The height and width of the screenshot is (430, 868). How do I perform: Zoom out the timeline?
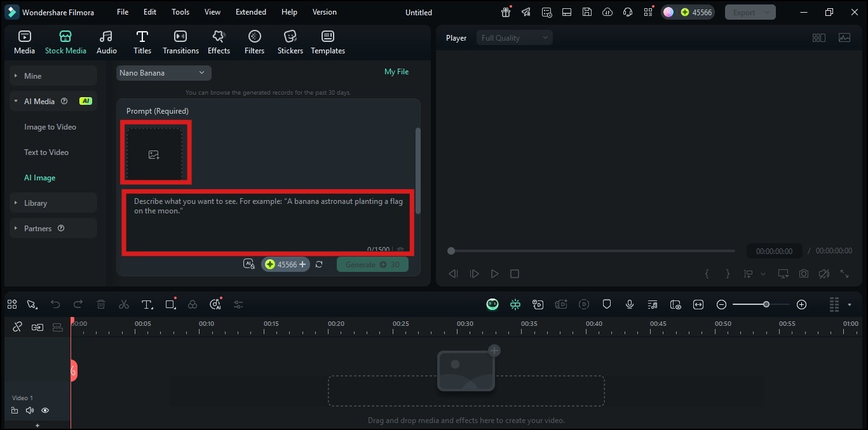coord(721,304)
